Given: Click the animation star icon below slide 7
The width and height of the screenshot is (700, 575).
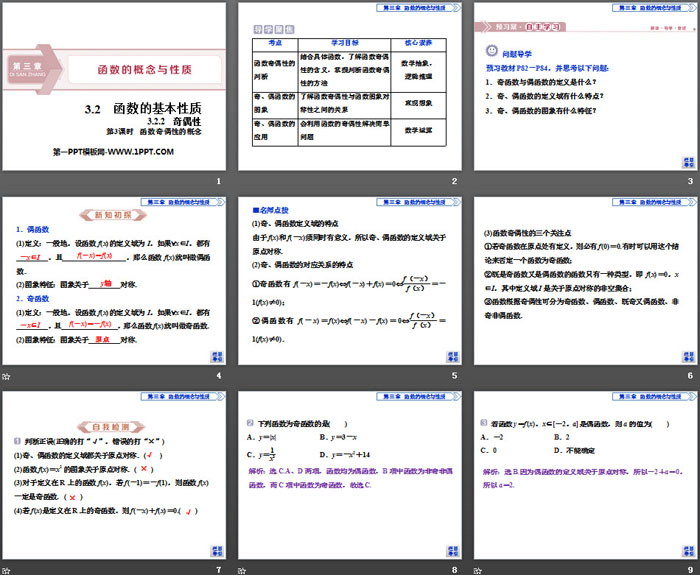Looking at the screenshot, I should tap(8, 570).
